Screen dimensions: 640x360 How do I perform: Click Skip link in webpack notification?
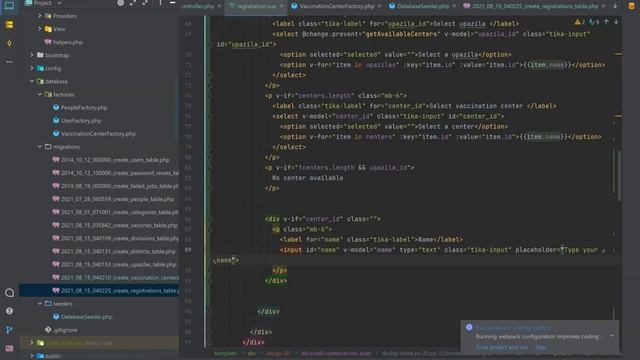click(x=541, y=347)
